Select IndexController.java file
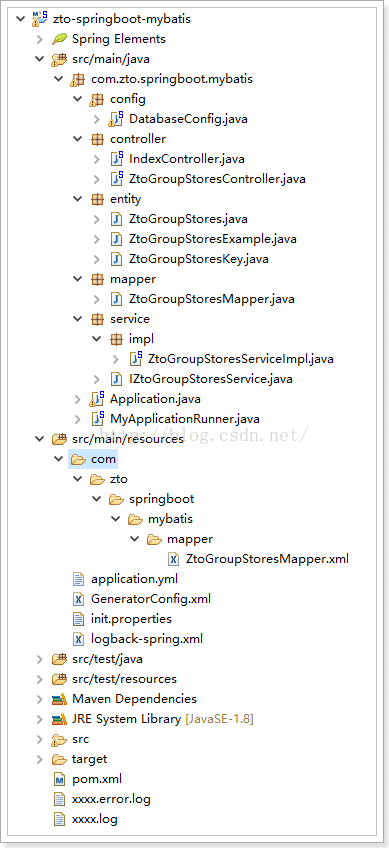Screen dimensions: 389x848 (187, 159)
